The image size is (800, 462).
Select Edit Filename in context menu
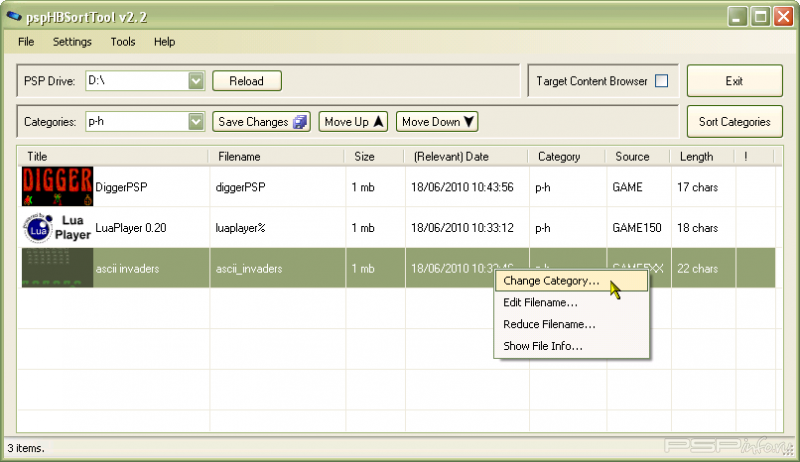[540, 302]
